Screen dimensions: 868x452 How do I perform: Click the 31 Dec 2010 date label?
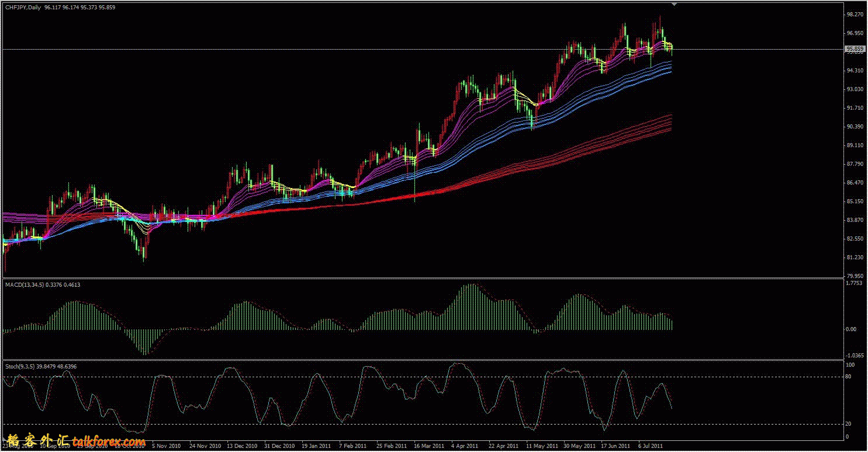(x=279, y=446)
